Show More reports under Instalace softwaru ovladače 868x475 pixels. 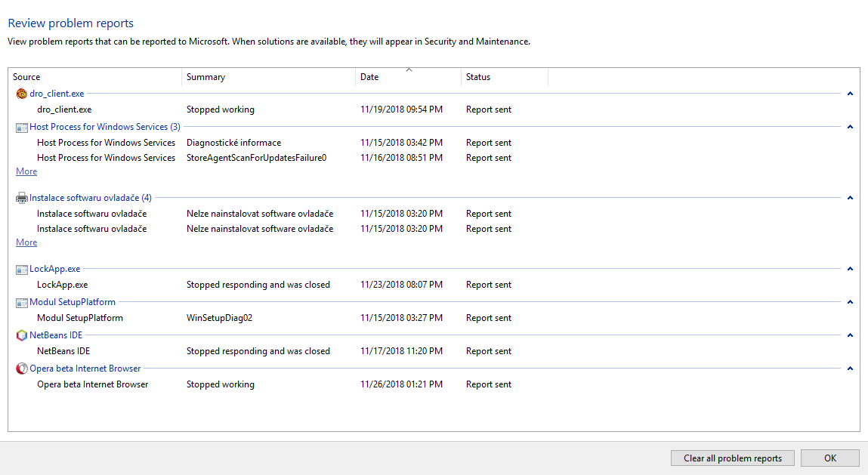click(x=26, y=242)
